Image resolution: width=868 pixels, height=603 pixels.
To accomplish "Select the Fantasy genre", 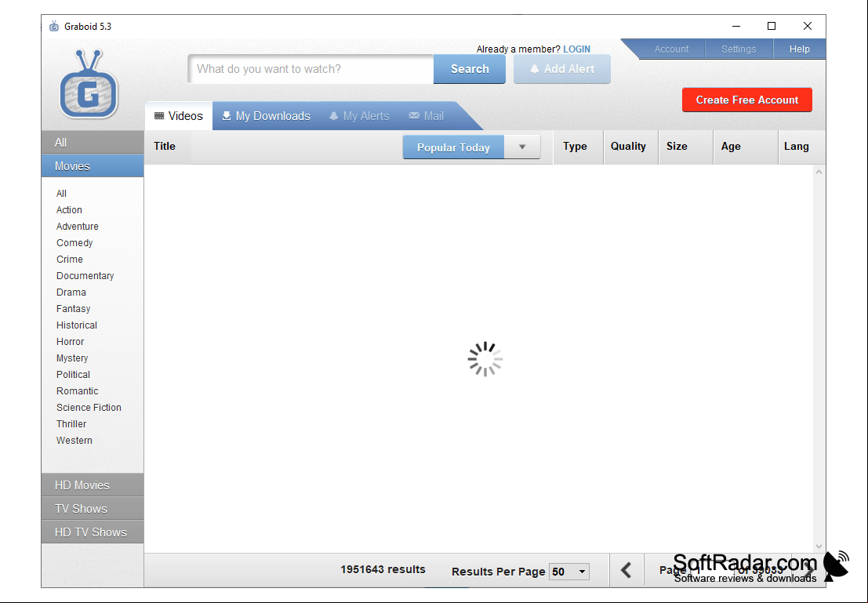I will coord(73,308).
